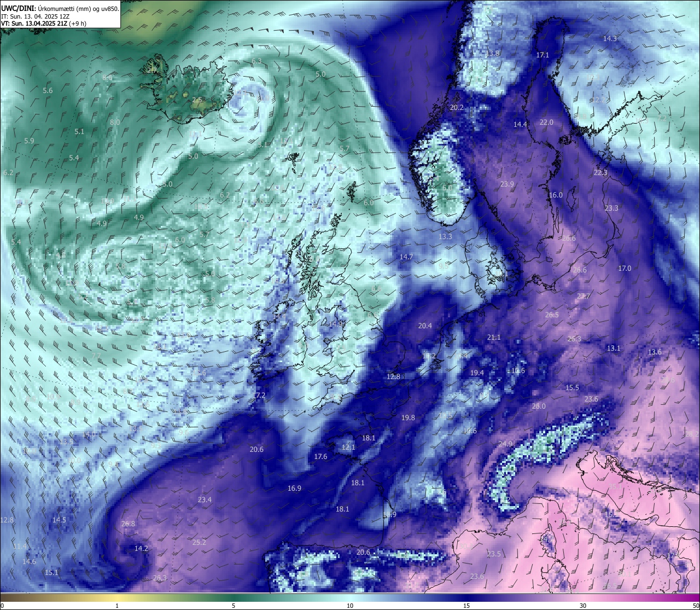Click the 28.0 map value
The width and height of the screenshot is (700, 610).
539,406
